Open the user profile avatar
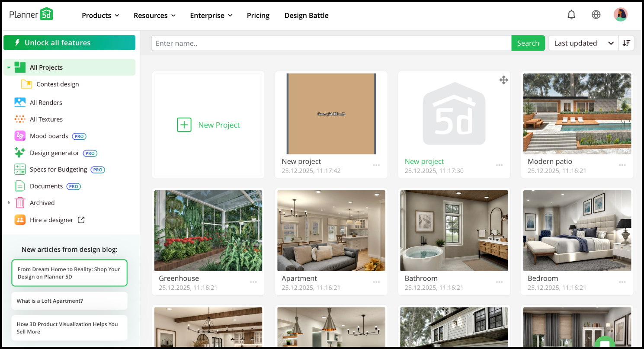This screenshot has width=644, height=349. coord(621,15)
